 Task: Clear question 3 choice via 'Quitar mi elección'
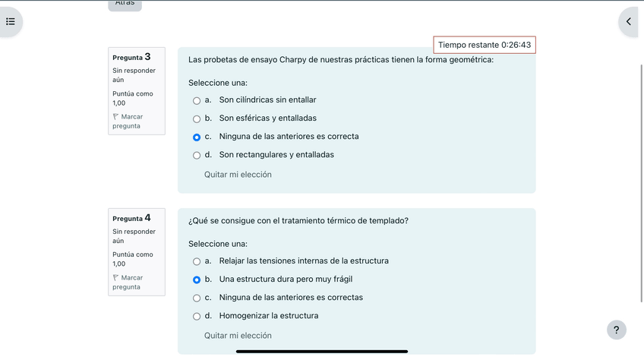pos(238,175)
